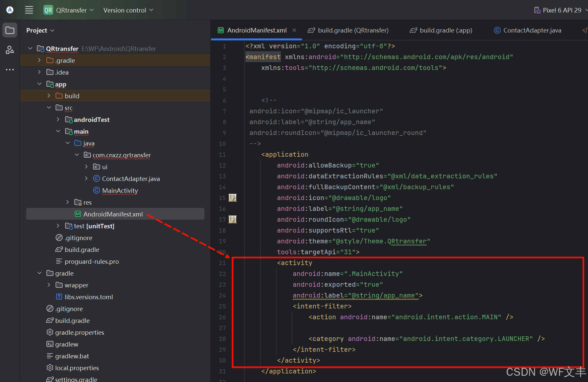
Task: Expand the res folder
Action: tap(67, 202)
